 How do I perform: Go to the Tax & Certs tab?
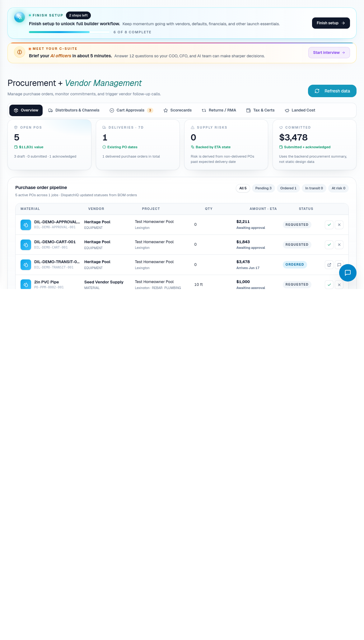260,110
